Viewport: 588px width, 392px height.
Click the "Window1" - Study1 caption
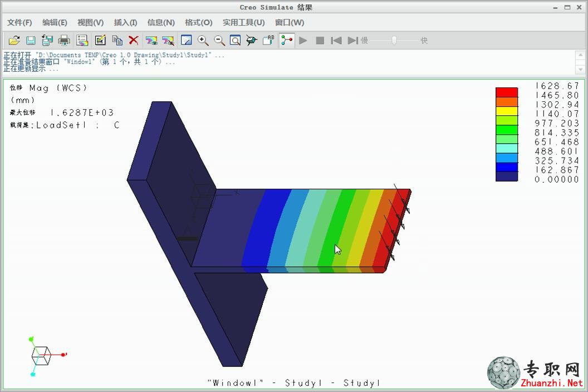click(294, 383)
